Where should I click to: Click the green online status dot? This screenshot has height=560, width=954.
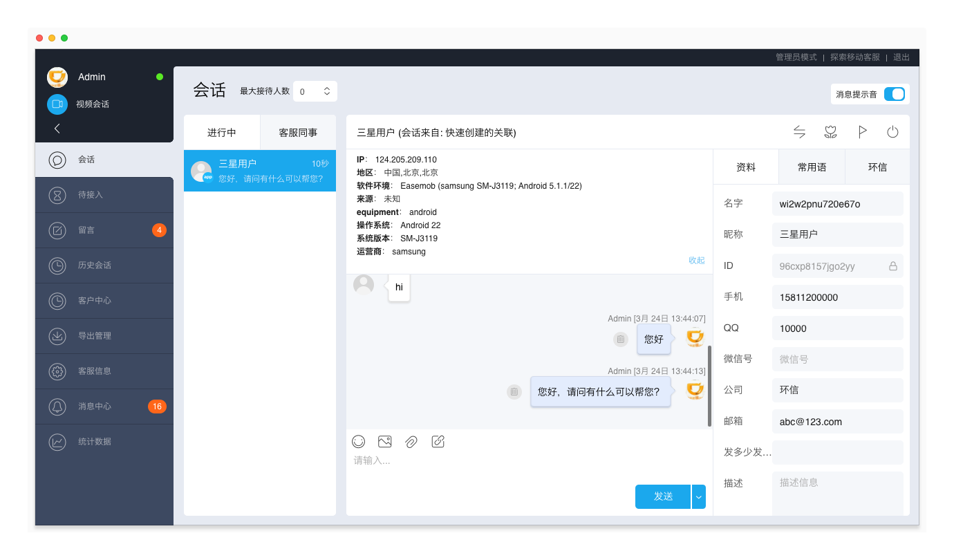click(160, 77)
